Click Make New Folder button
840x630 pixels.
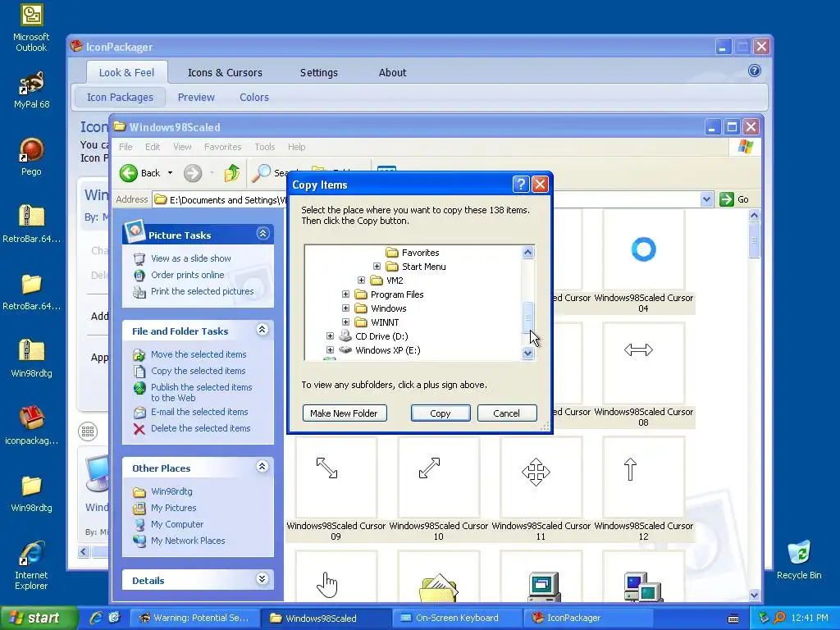[344, 413]
